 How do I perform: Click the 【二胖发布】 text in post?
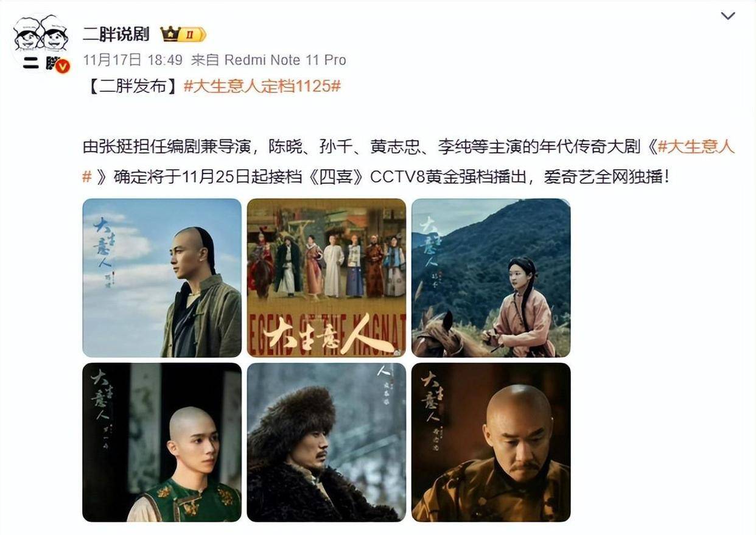[x=133, y=86]
